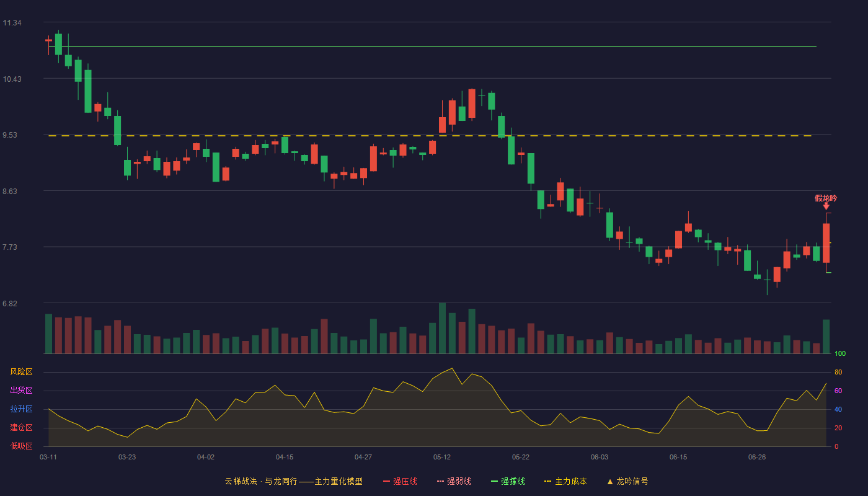Image resolution: width=868 pixels, height=496 pixels.
Task: Click the 100 indicator scale value
Action: [x=840, y=353]
